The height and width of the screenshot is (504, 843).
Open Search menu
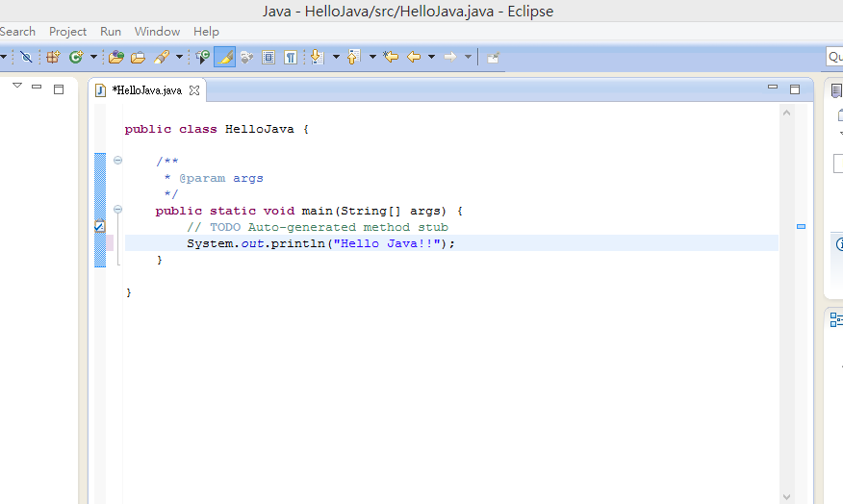tap(17, 31)
